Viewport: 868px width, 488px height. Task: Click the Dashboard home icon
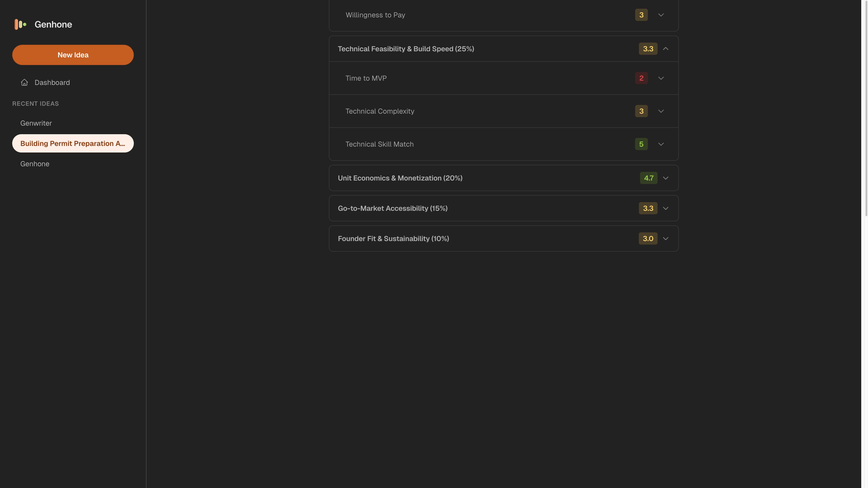24,82
